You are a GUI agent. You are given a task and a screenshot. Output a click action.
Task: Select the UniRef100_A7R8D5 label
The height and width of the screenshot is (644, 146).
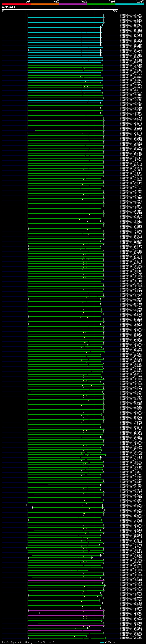[131, 65]
